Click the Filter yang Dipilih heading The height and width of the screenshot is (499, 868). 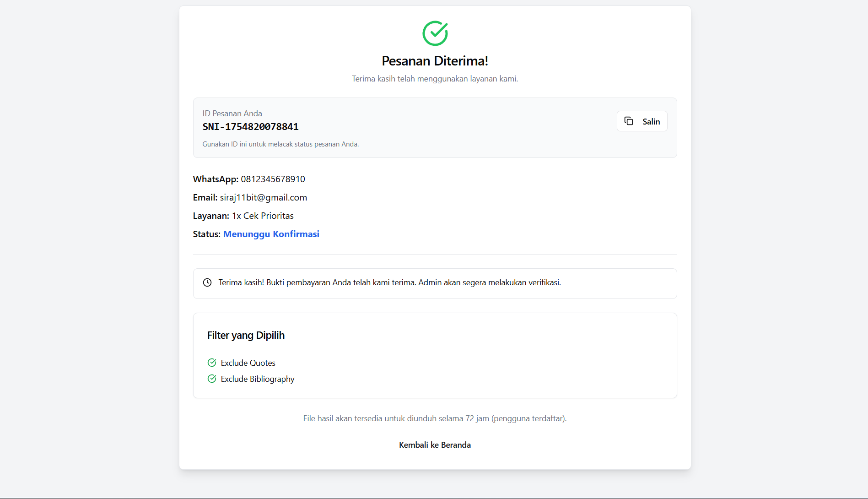tap(246, 335)
